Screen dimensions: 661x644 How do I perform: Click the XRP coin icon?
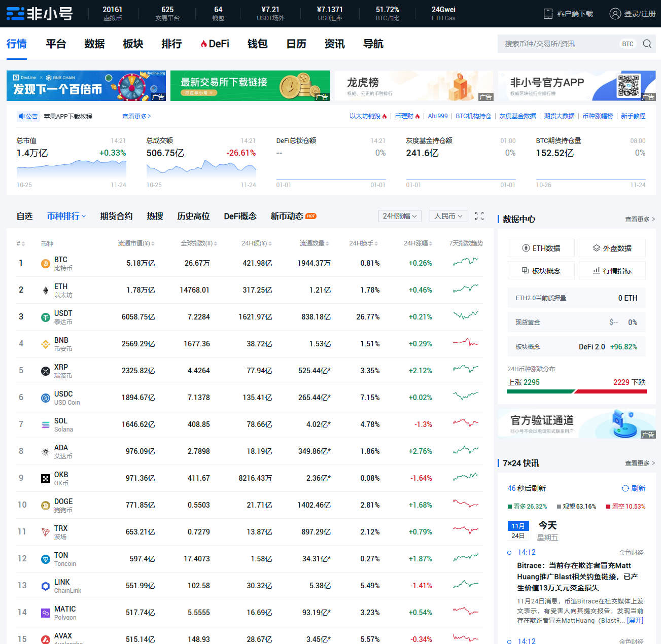[46, 371]
